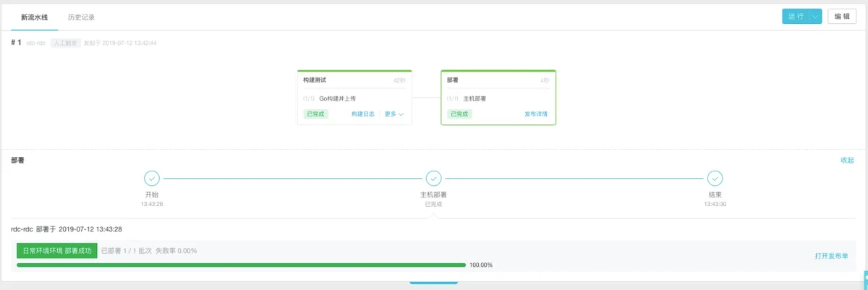Select the 新流水线 tab
The width and height of the screenshot is (868, 290).
[x=35, y=17]
